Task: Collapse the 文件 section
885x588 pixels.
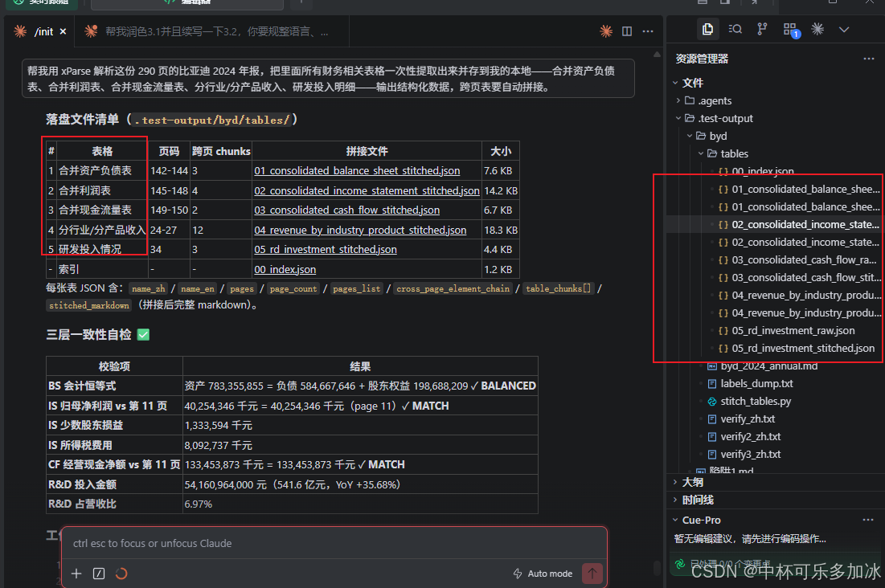Action: 675,83
